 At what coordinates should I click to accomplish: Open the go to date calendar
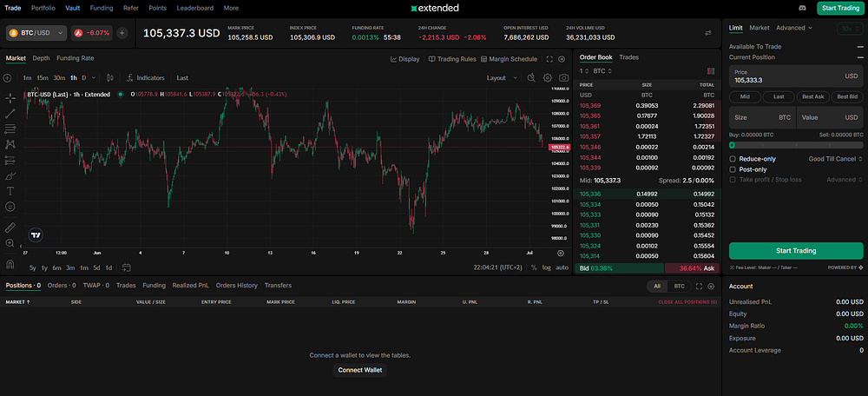click(x=126, y=267)
